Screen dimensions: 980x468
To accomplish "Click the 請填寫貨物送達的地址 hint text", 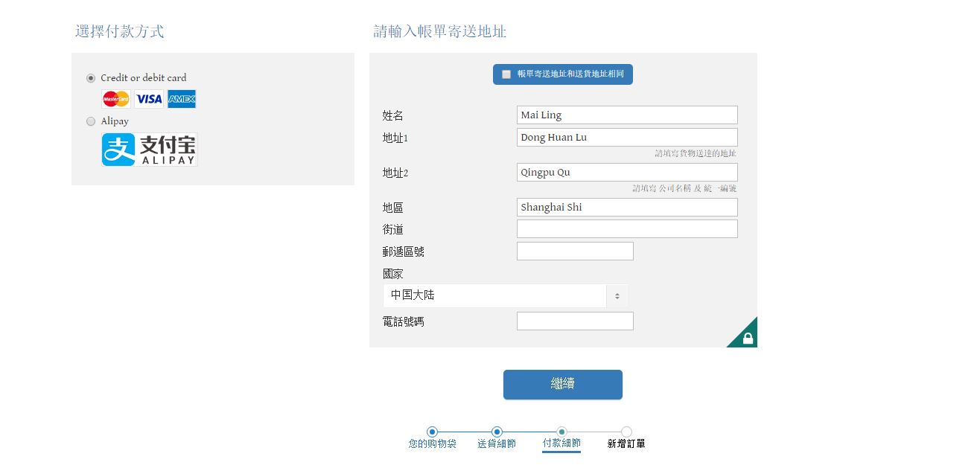I will 696,153.
